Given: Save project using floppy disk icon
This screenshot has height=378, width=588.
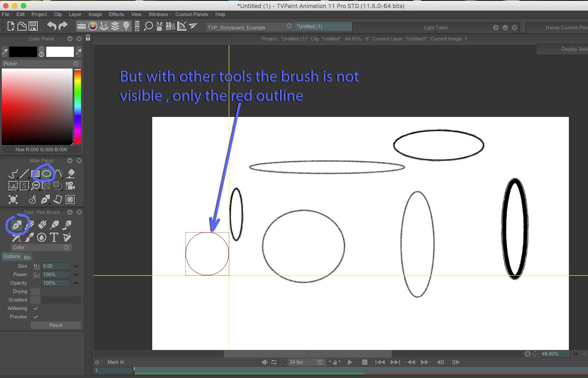Looking at the screenshot, I should (x=33, y=26).
